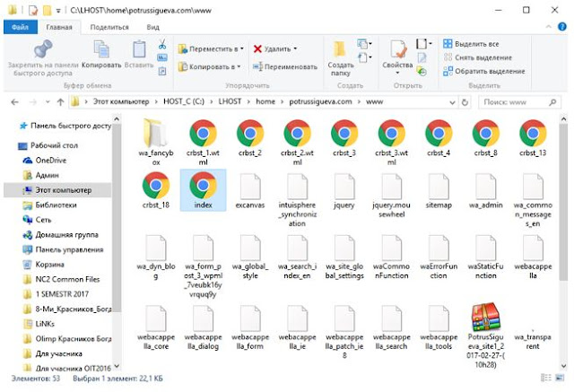Screen dimensions: 574x392
Task: Open the Help question mark icon
Action: click(x=562, y=27)
